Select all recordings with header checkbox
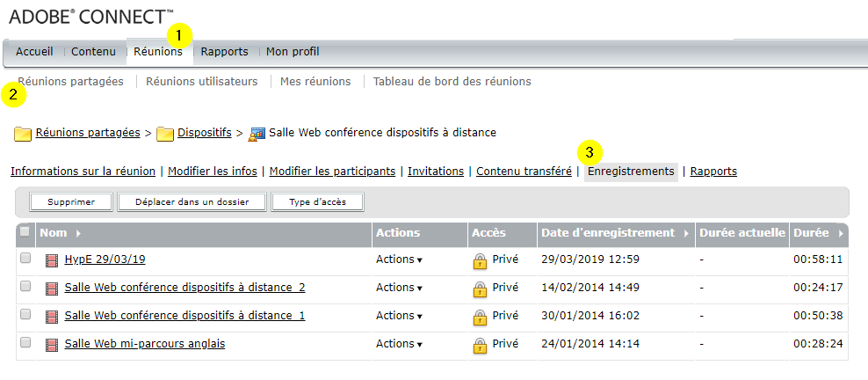Screen dimensions: 868x380 [25, 232]
